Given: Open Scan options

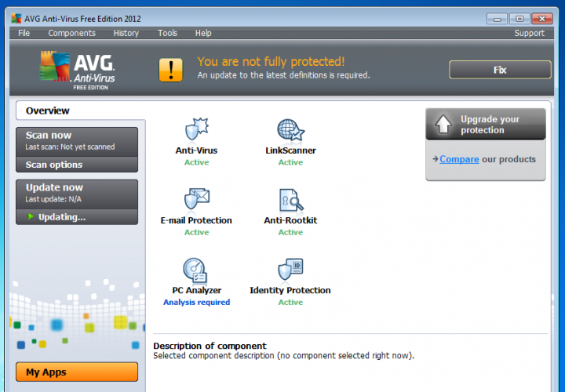Looking at the screenshot, I should (x=77, y=165).
